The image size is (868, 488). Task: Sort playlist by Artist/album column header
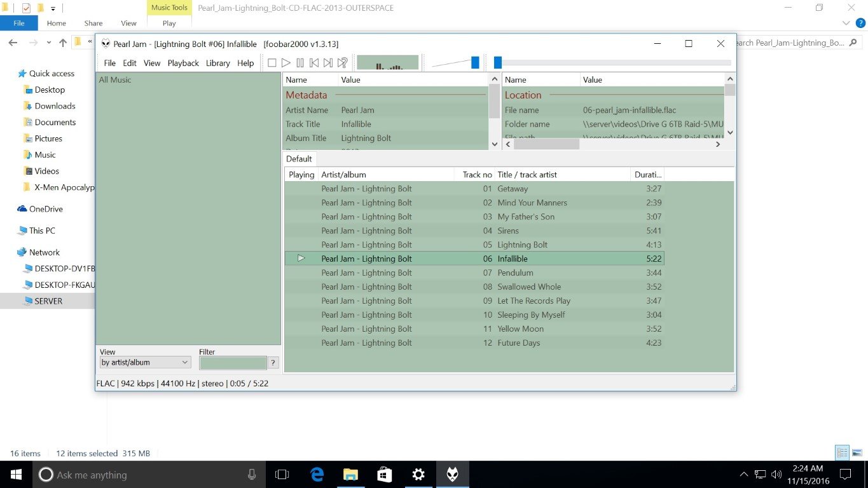386,175
